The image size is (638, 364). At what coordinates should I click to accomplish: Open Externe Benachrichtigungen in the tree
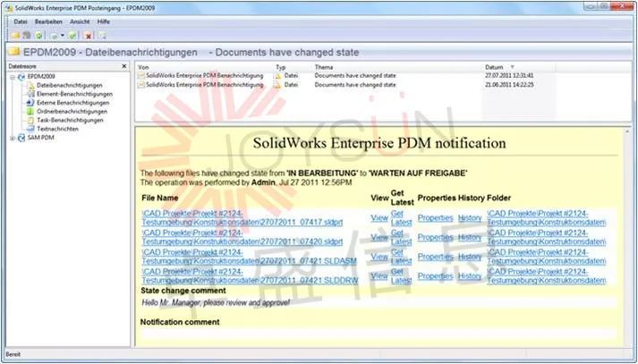click(72, 103)
